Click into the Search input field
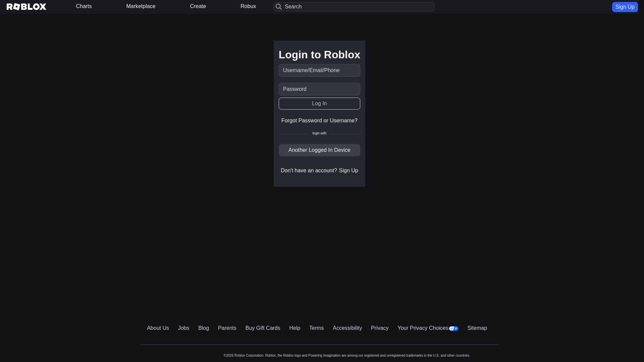 (357, 7)
